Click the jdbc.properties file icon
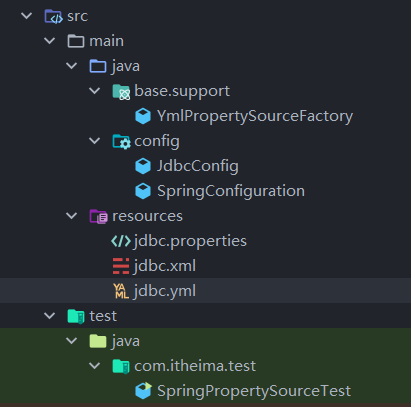This screenshot has width=411, height=407. pyautogui.click(x=121, y=241)
